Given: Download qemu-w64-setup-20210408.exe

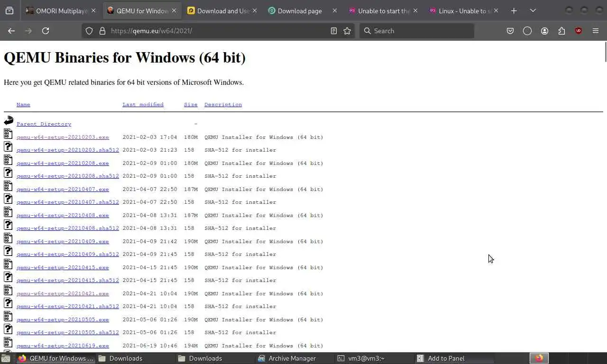Looking at the screenshot, I should 63,216.
